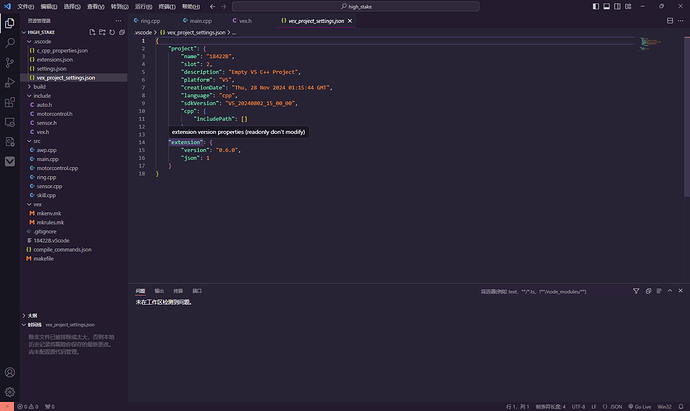The width and height of the screenshot is (690, 411).
Task: Click errors and warnings count in status bar
Action: (x=28, y=407)
